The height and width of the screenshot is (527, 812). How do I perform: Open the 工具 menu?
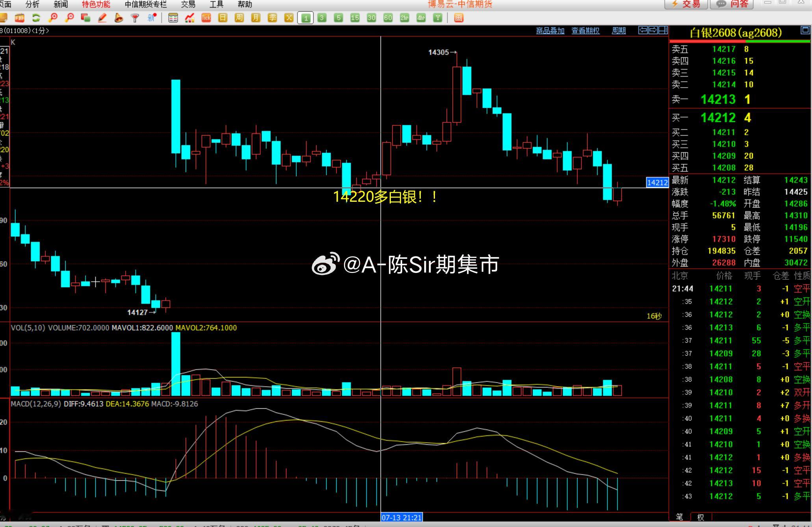pos(216,4)
